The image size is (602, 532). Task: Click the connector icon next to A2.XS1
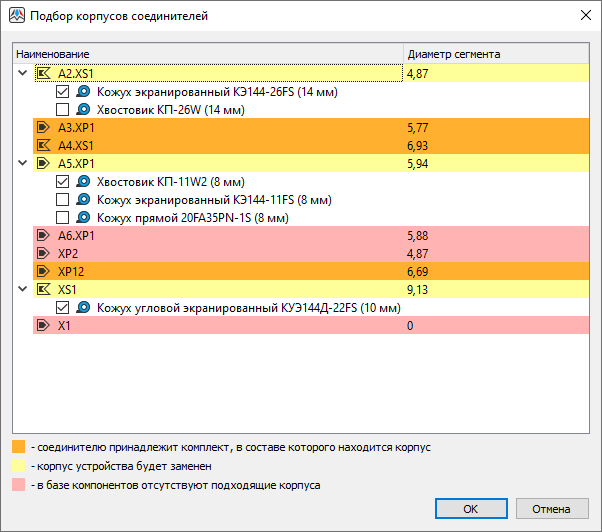point(43,73)
